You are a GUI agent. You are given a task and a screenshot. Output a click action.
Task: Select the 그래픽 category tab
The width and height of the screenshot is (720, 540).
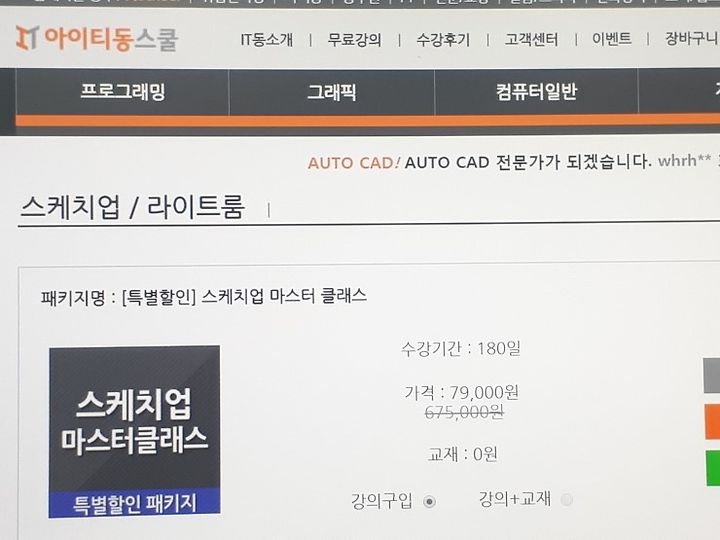pos(332,92)
